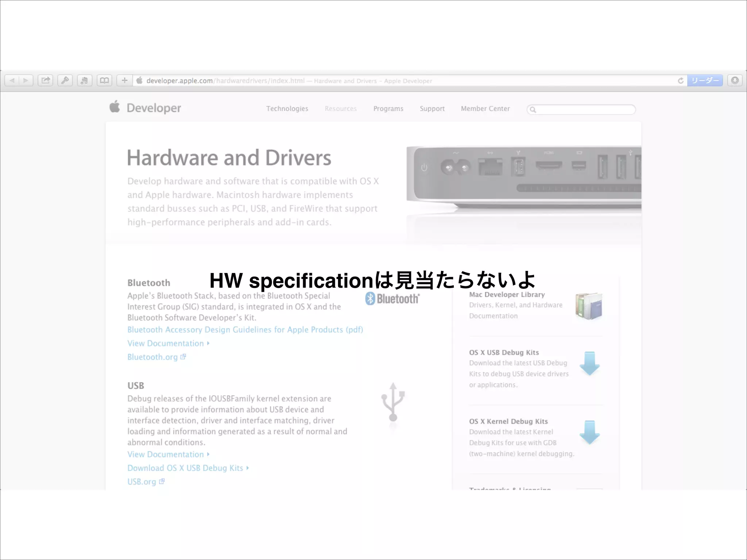This screenshot has height=560, width=747.
Task: Click View Documentation under USB
Action: coord(168,454)
